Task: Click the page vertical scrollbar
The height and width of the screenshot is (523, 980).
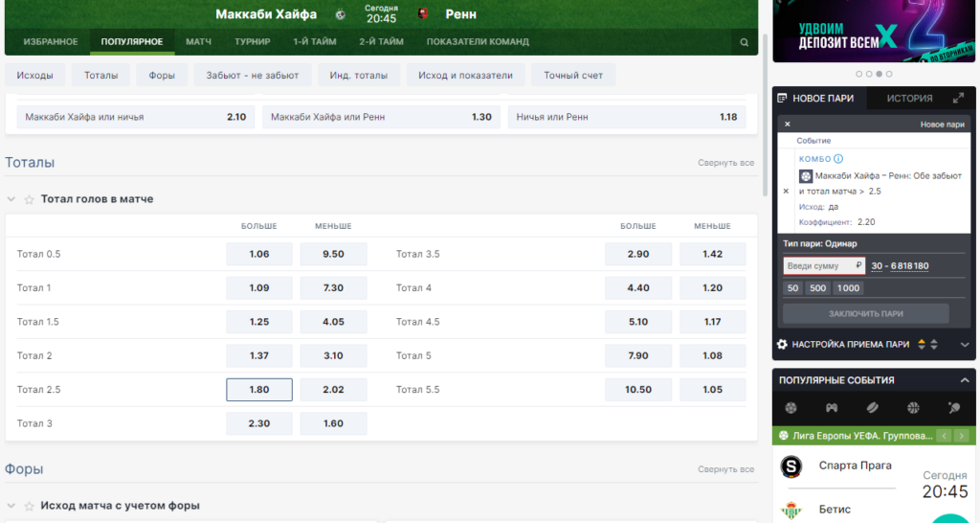Action: click(x=765, y=115)
